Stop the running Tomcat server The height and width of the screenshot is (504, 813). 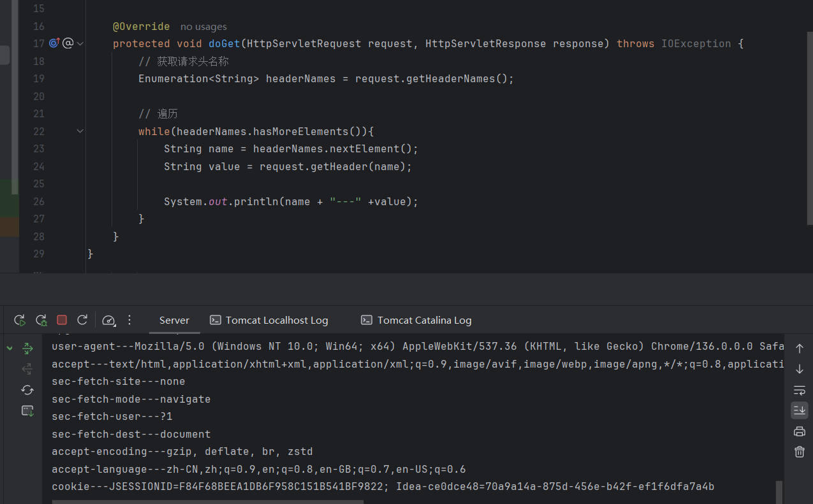tap(61, 320)
